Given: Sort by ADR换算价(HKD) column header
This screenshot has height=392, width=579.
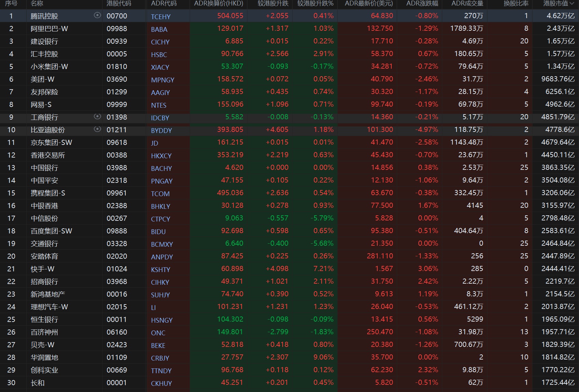Looking at the screenshot, I should pyautogui.click(x=219, y=3).
